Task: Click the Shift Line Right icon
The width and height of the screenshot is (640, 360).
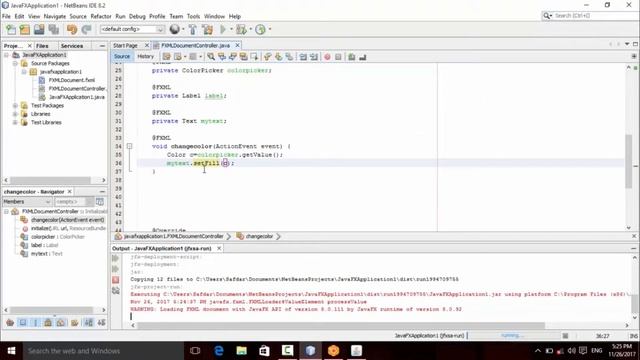Action: pos(314,57)
